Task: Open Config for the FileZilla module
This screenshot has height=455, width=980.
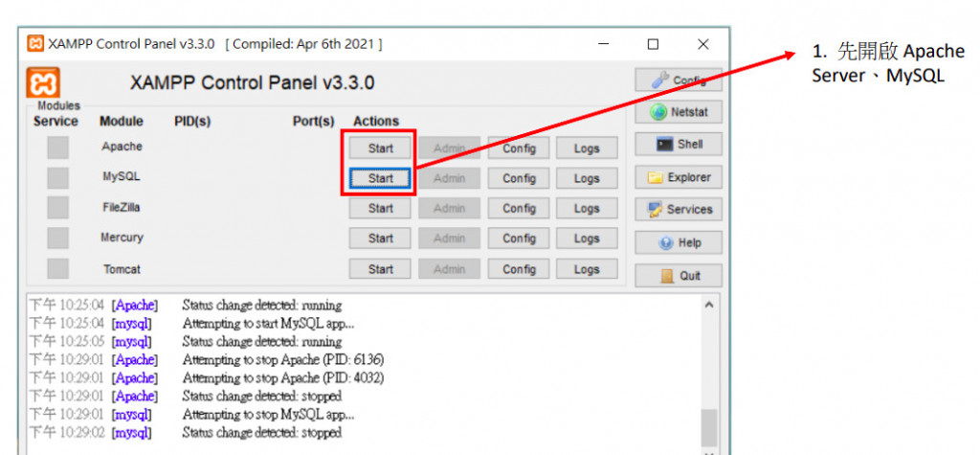Action: point(519,208)
